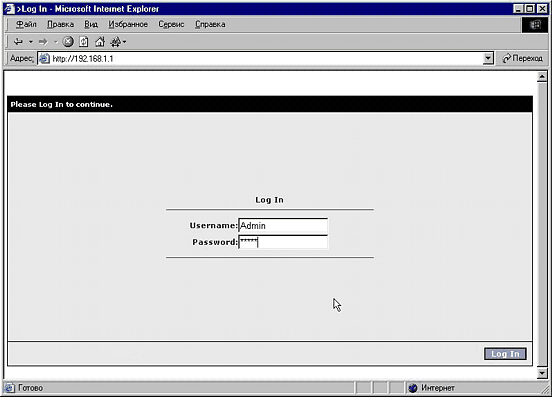Screen dimensions: 552x397
Task: Open the Справка menu
Action: coord(210,24)
